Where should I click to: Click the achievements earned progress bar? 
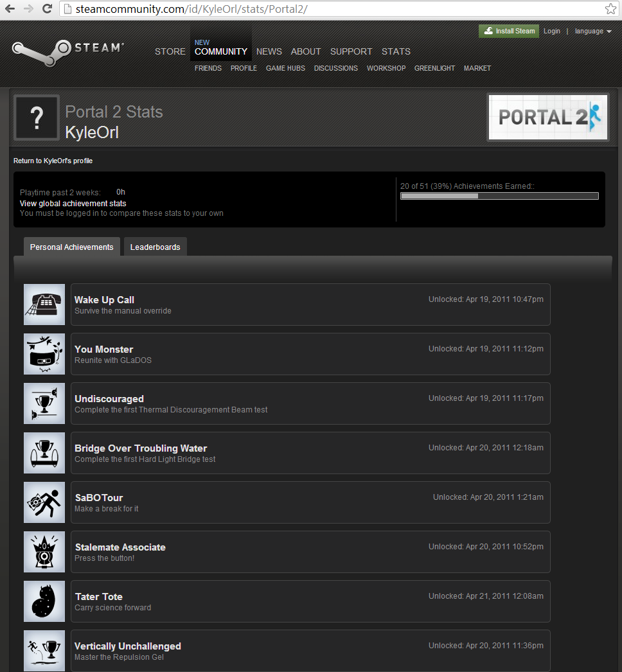[499, 196]
